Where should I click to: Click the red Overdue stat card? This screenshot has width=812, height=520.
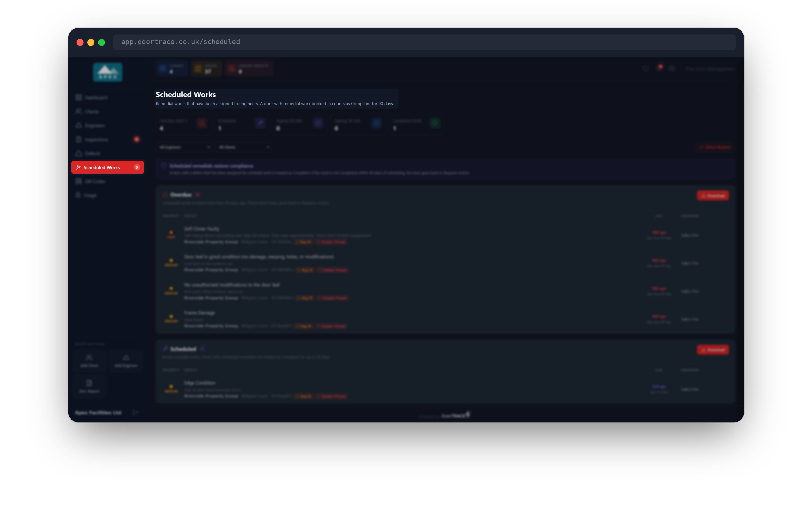[183, 125]
